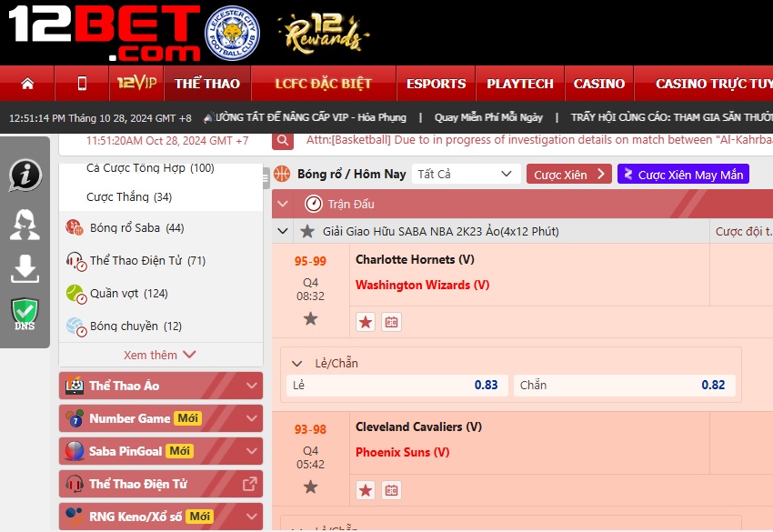Click the Number Game balls icon
The image size is (773, 532).
[75, 418]
